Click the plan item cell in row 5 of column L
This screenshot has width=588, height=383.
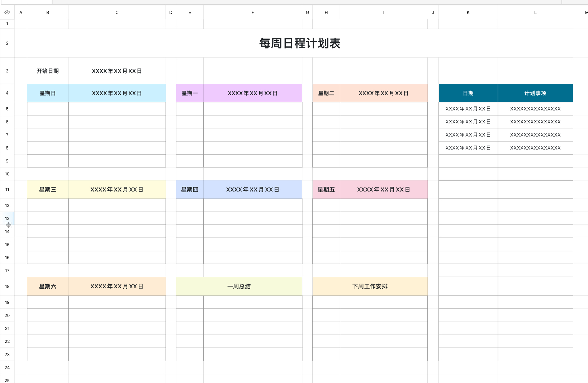[536, 109]
